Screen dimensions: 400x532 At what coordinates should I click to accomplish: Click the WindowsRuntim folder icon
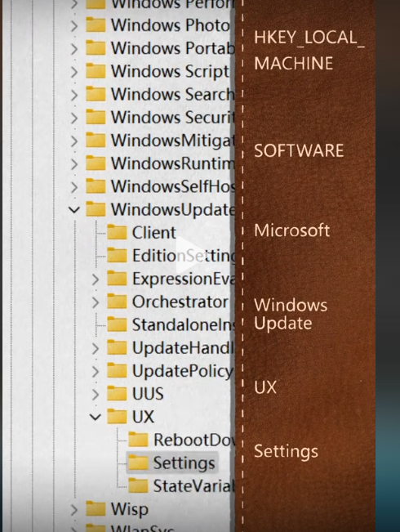pyautogui.click(x=96, y=163)
